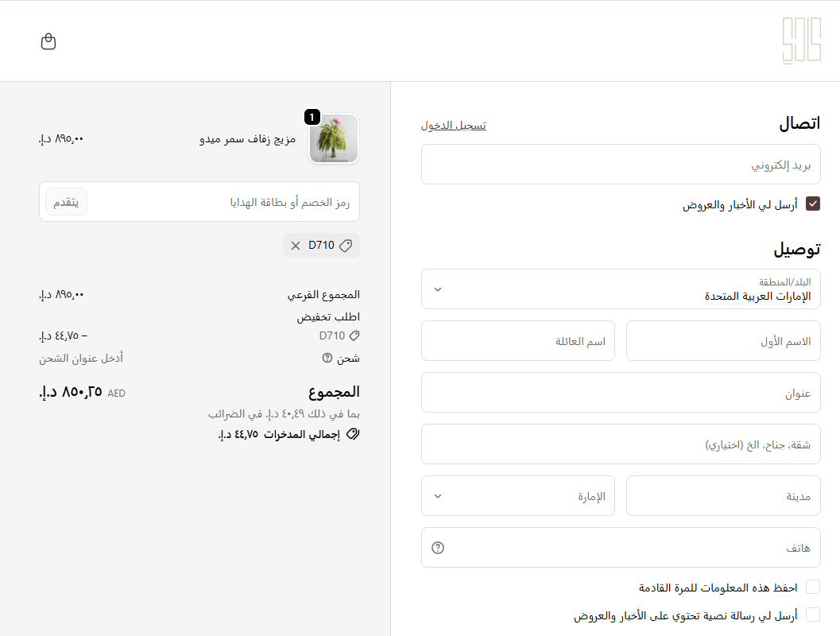Click the shipping help question mark icon
The width and height of the screenshot is (840, 636).
click(327, 358)
